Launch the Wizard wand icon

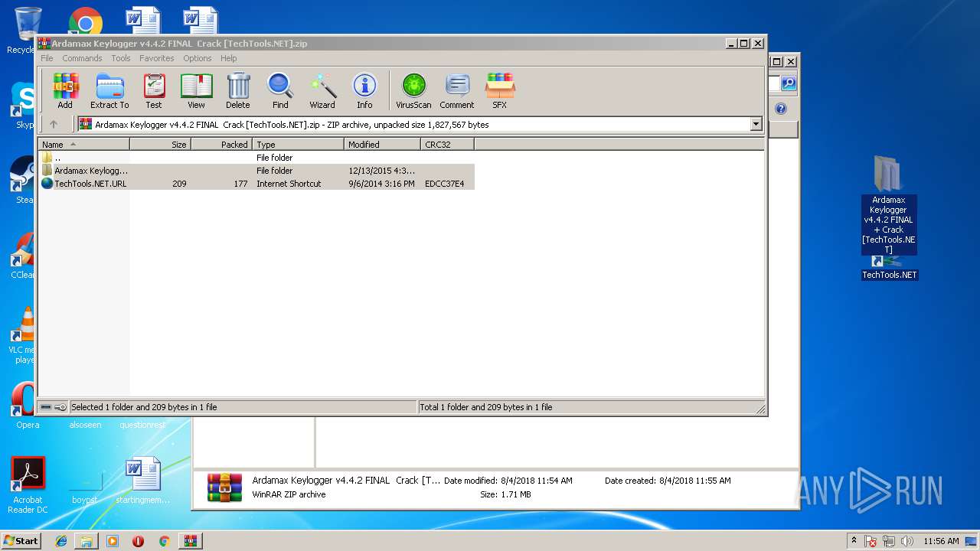[x=322, y=91]
